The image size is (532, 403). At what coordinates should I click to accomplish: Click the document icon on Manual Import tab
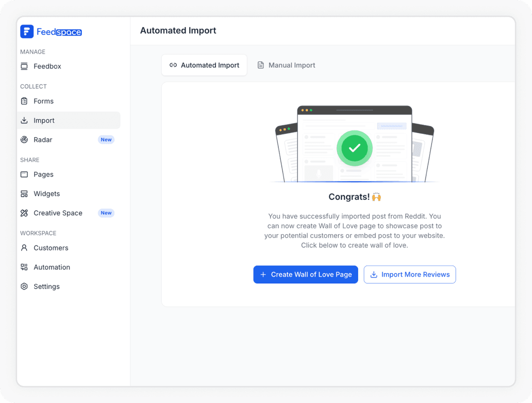point(261,65)
